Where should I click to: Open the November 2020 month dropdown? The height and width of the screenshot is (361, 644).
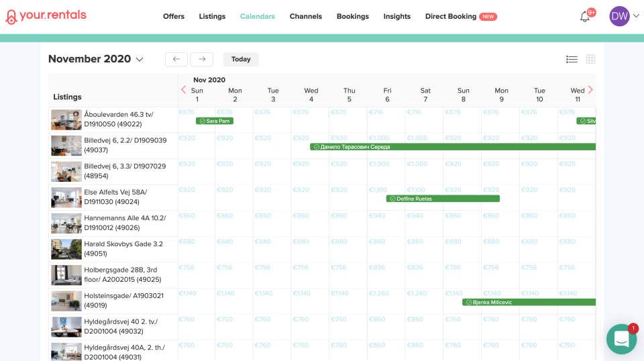(x=96, y=59)
